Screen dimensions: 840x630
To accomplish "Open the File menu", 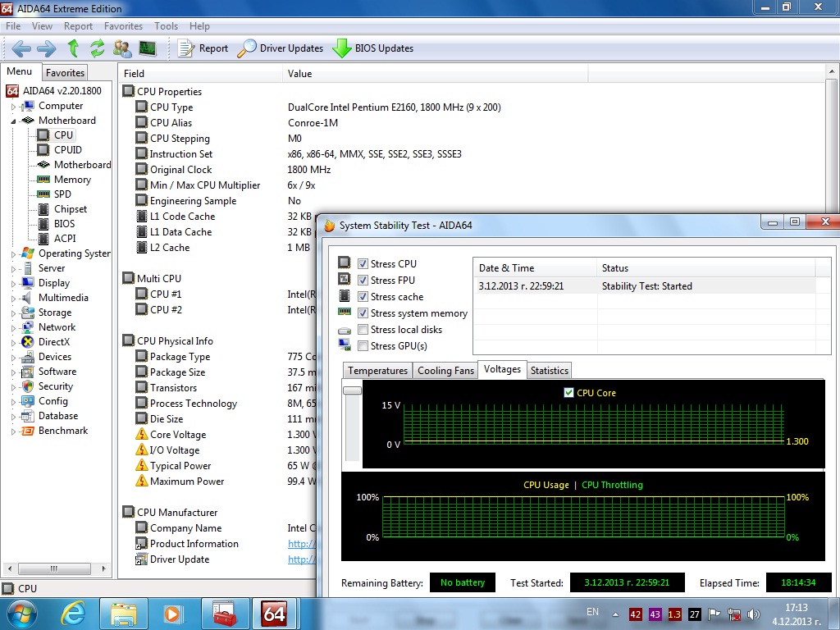I will click(13, 25).
